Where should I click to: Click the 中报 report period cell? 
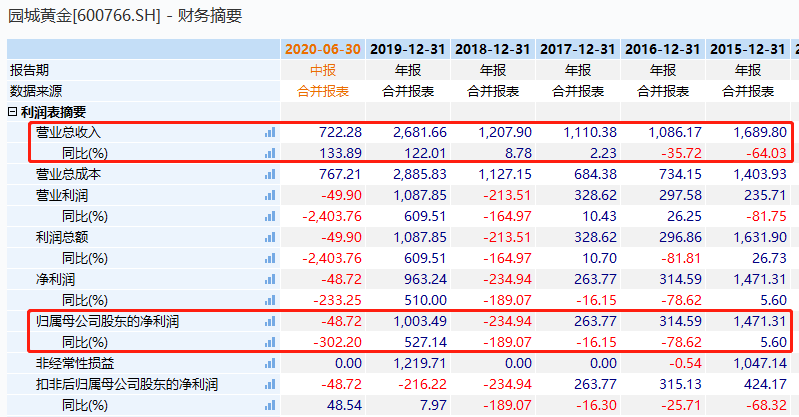point(323,70)
